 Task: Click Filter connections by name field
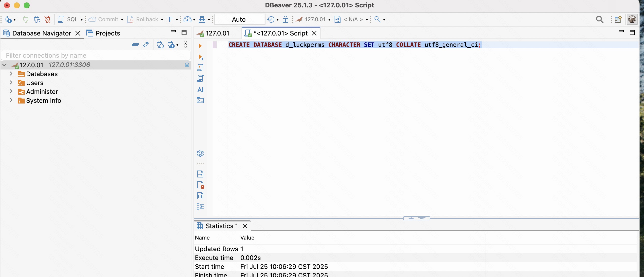96,55
